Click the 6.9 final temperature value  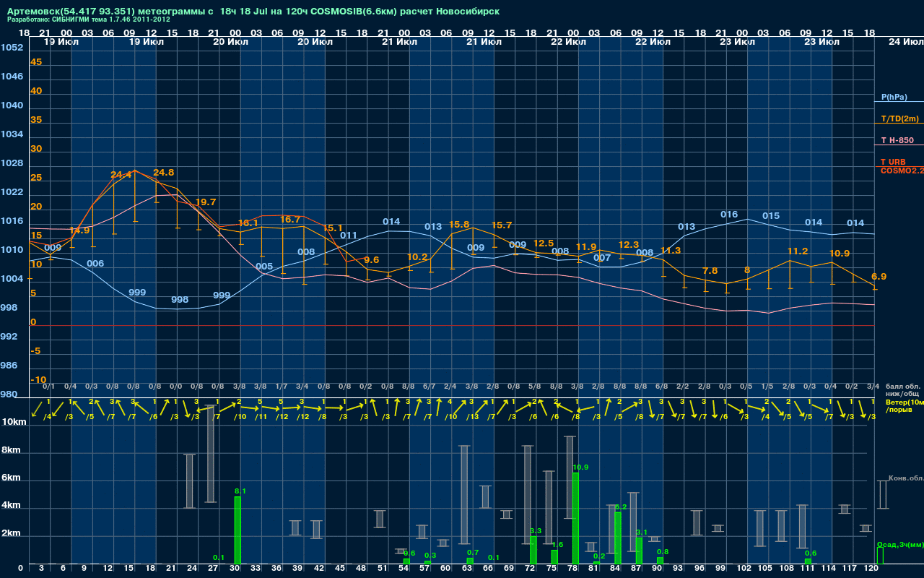pos(879,277)
